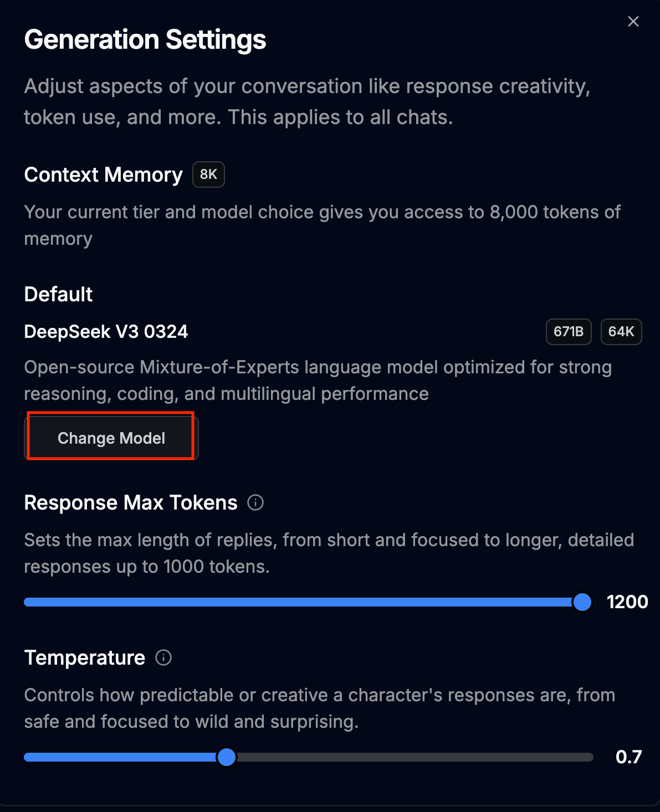Click the Temperature slider handle
660x812 pixels.
227,757
